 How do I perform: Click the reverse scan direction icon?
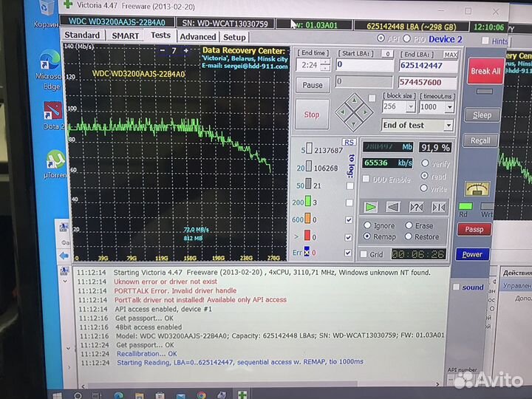click(393, 207)
